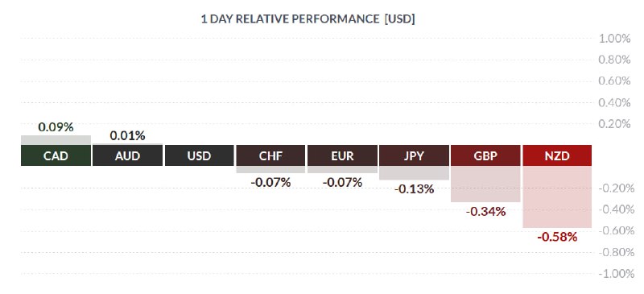Open the EUR currency tile
Screen dimensions: 644x294
point(342,155)
